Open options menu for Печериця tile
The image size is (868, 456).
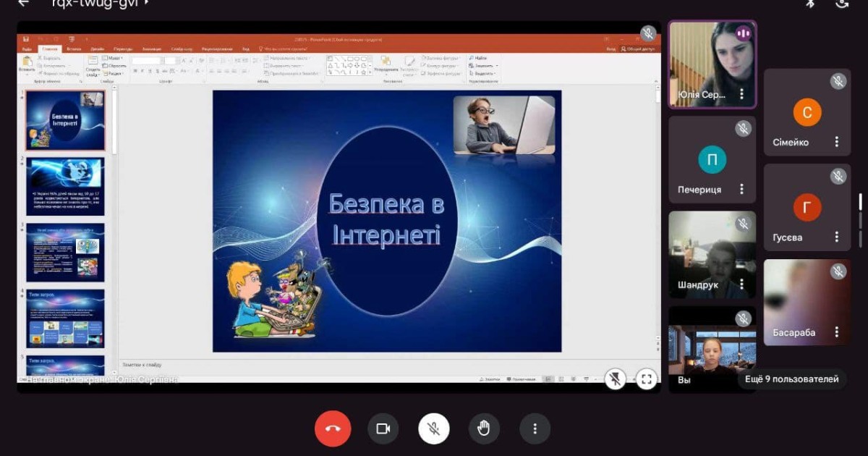click(x=741, y=190)
